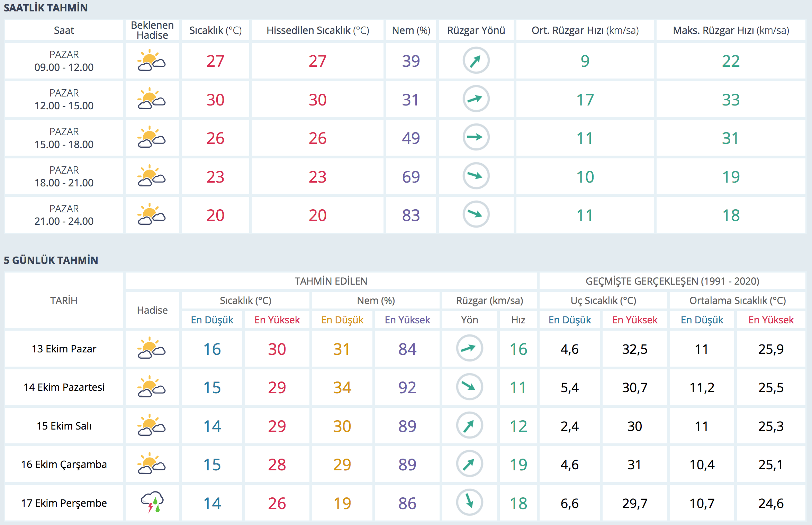The width and height of the screenshot is (812, 525).
Task: Click wind direction icon for 13 Ekim Pazar
Action: 469,348
